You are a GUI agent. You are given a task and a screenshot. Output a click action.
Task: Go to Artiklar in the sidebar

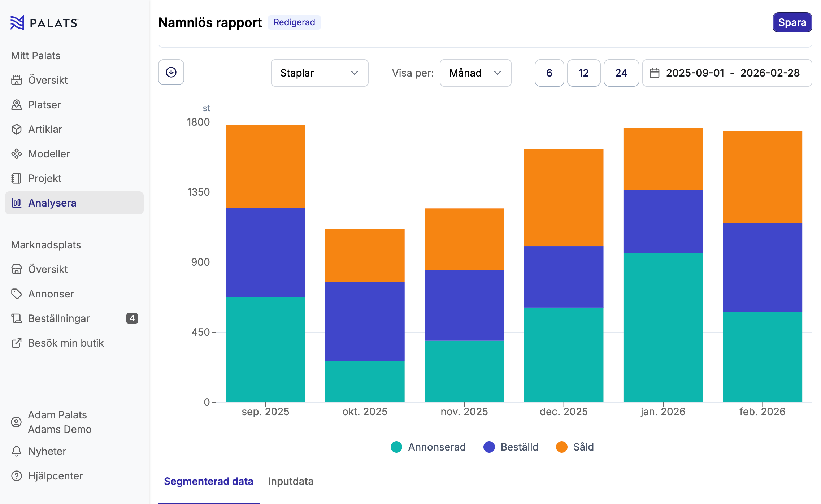(45, 129)
